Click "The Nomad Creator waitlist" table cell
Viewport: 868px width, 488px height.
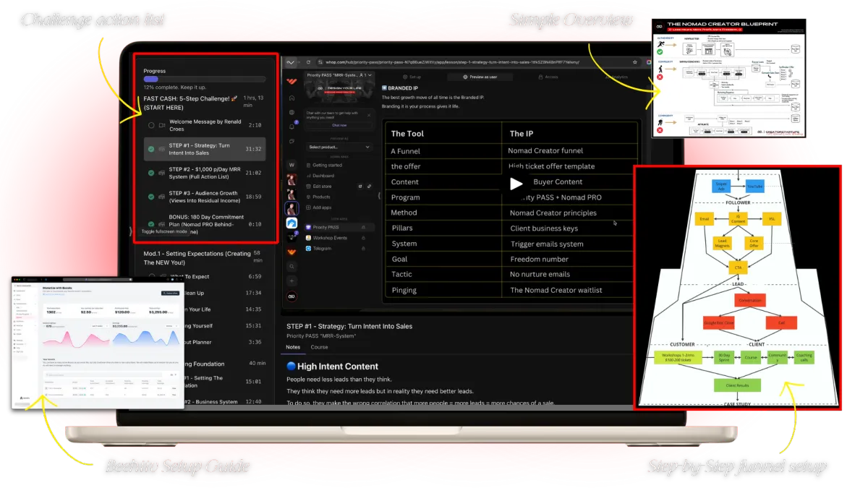tap(556, 291)
